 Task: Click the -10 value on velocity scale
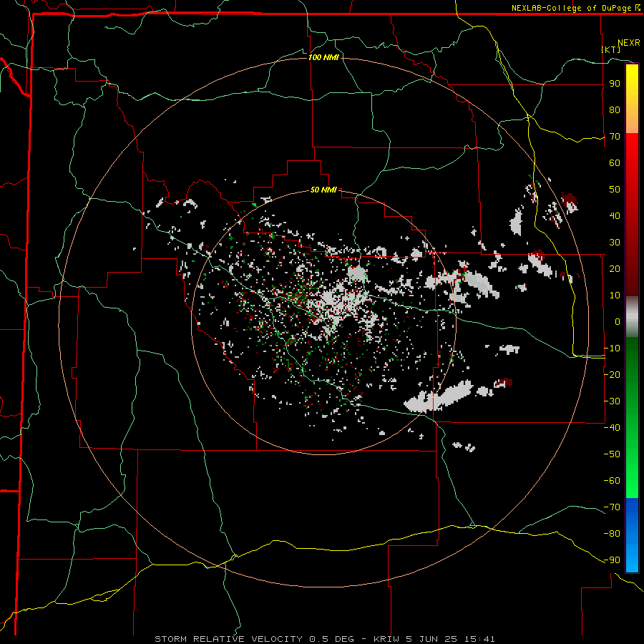612,348
